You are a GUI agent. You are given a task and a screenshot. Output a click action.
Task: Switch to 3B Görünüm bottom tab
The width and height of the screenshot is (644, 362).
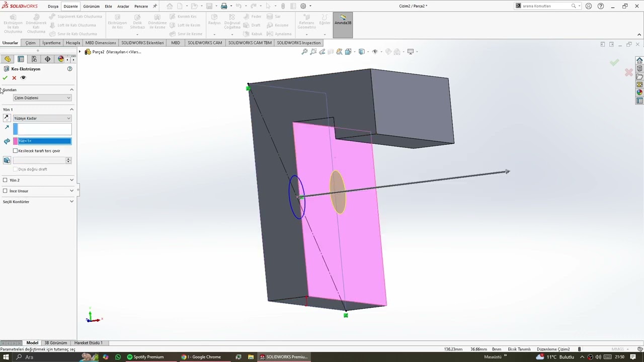click(x=56, y=343)
